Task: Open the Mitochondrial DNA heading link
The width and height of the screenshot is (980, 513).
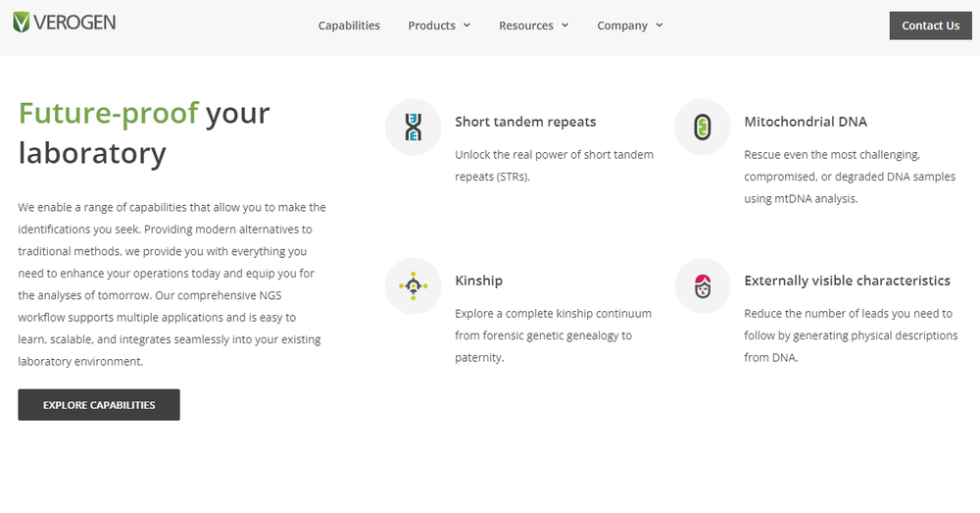Action: coord(806,122)
